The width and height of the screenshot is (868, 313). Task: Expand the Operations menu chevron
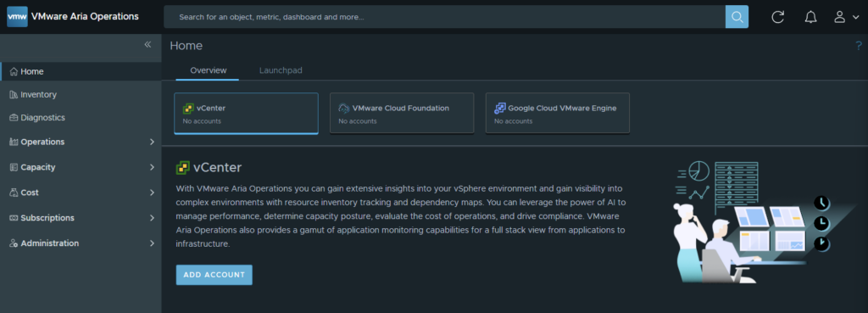click(x=153, y=142)
